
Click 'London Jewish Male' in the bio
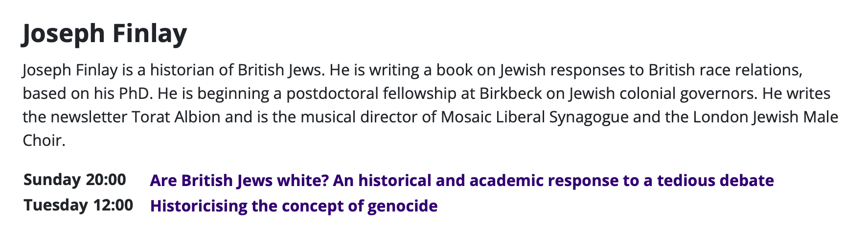(760, 117)
